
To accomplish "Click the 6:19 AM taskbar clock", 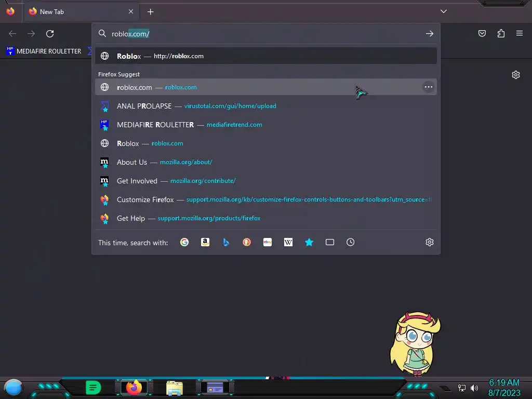I will coord(504,383).
